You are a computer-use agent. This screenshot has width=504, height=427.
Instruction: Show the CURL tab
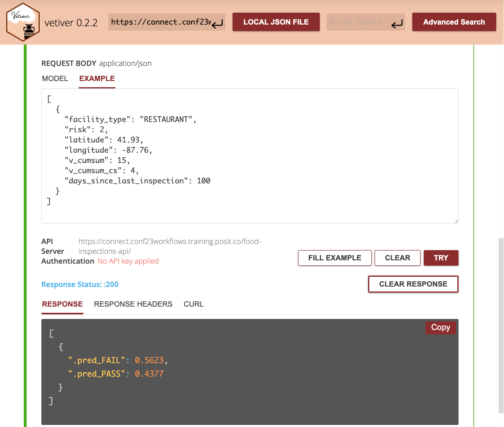tap(193, 304)
